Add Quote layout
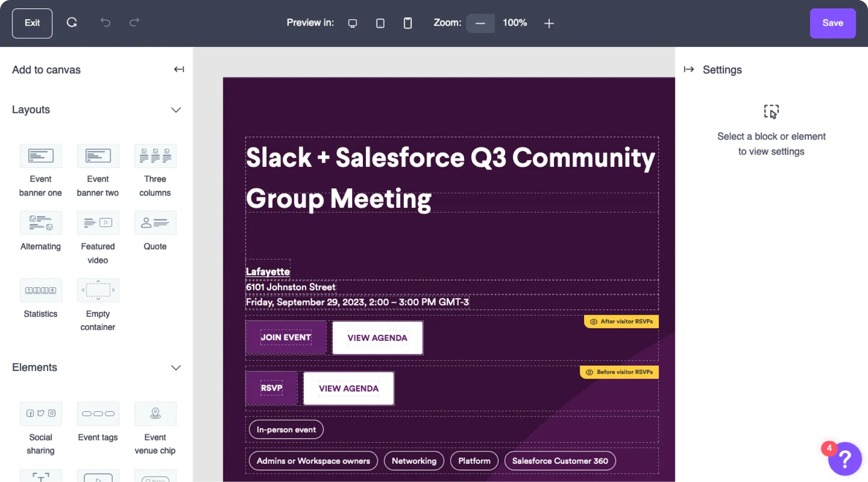The width and height of the screenshot is (868, 482). point(155,231)
